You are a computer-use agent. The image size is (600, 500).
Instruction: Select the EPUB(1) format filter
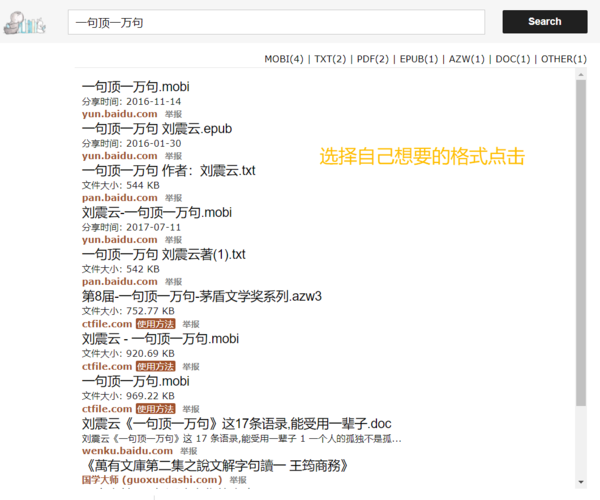pyautogui.click(x=419, y=59)
